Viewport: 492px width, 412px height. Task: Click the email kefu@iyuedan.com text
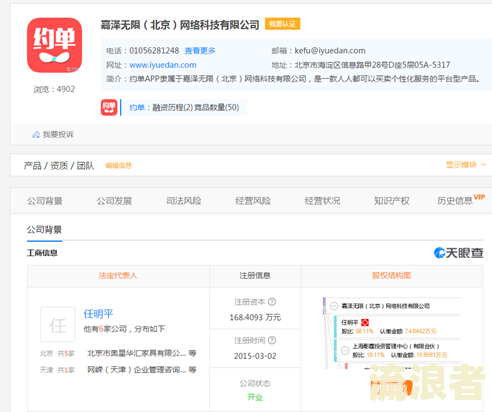330,51
